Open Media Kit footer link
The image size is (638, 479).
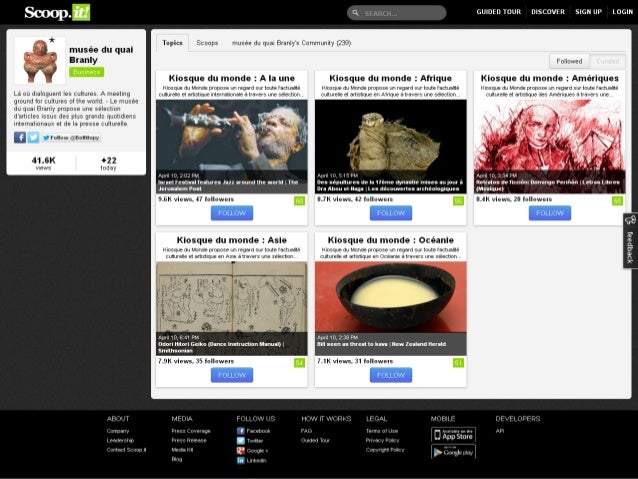(x=182, y=450)
